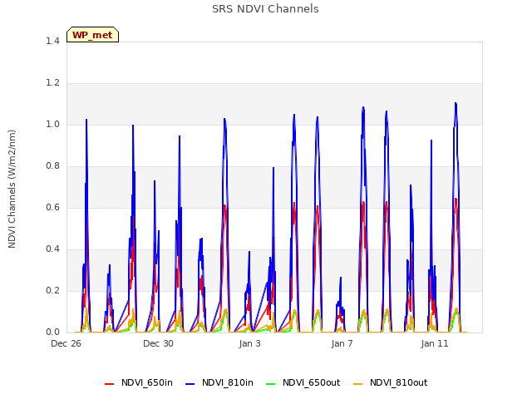
Task: Click the Dec 30 x-axis label
Action: point(158,343)
